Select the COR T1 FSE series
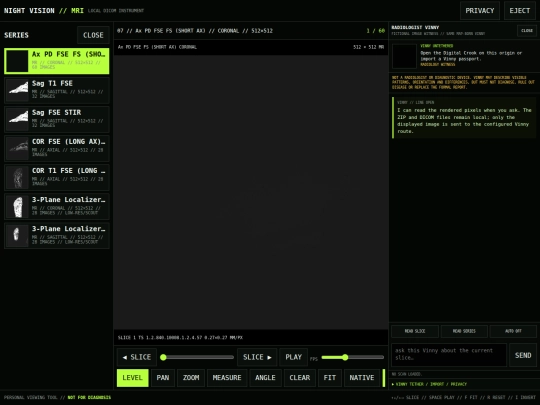 (56, 177)
